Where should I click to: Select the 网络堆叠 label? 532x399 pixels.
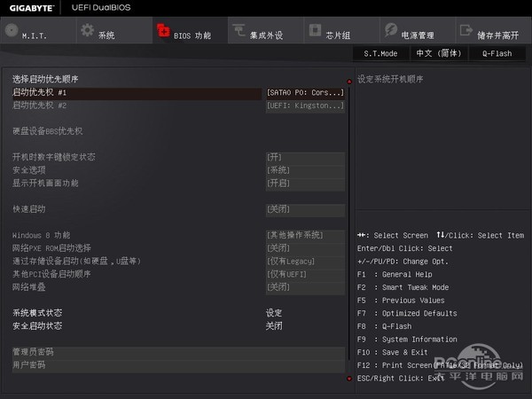(x=29, y=287)
